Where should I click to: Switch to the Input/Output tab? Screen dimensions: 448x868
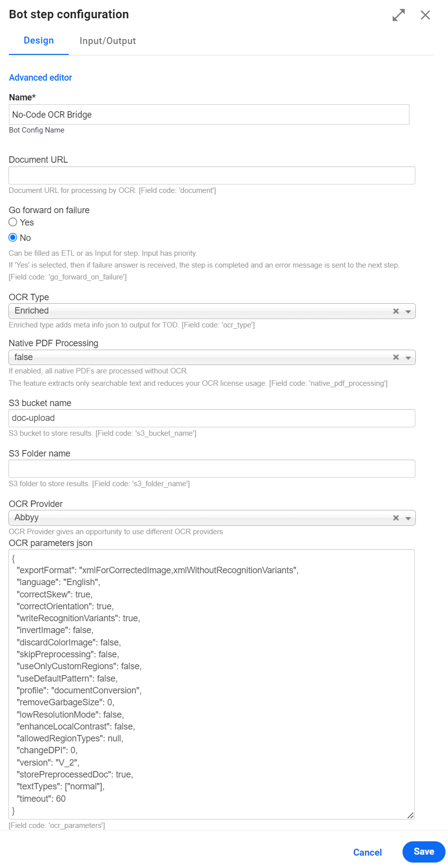108,41
